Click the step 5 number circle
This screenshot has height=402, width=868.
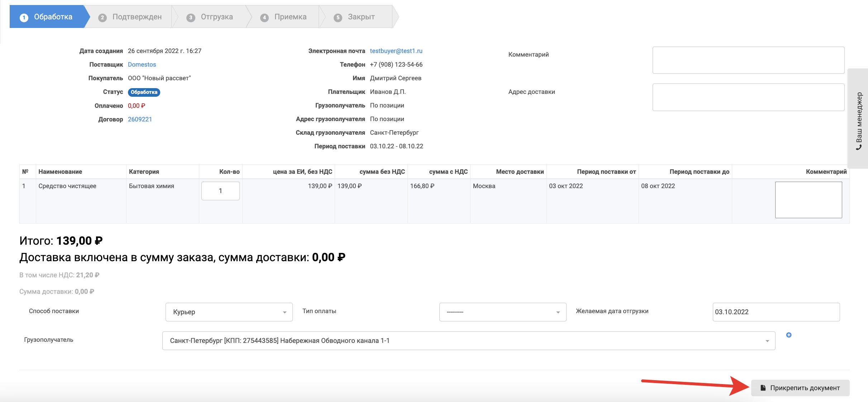coord(338,18)
